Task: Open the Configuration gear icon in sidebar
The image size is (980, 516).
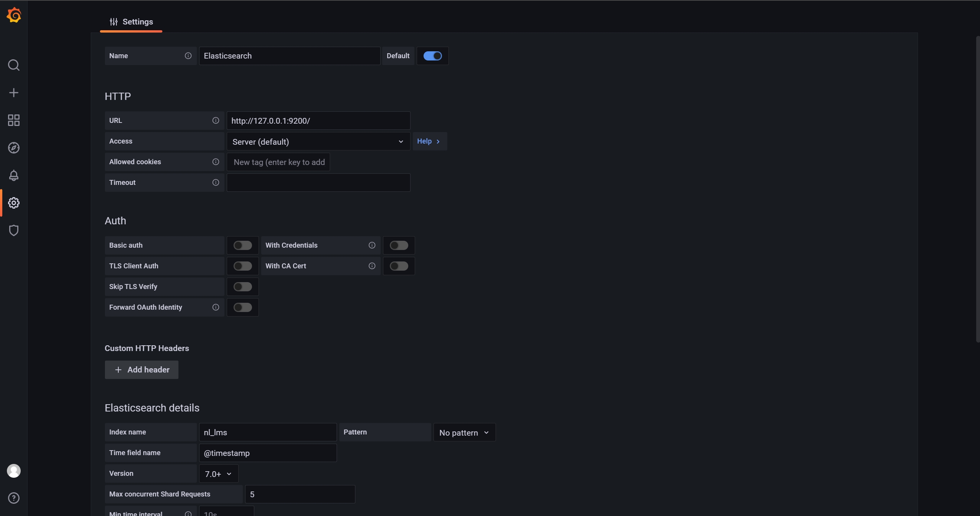Action: (14, 203)
